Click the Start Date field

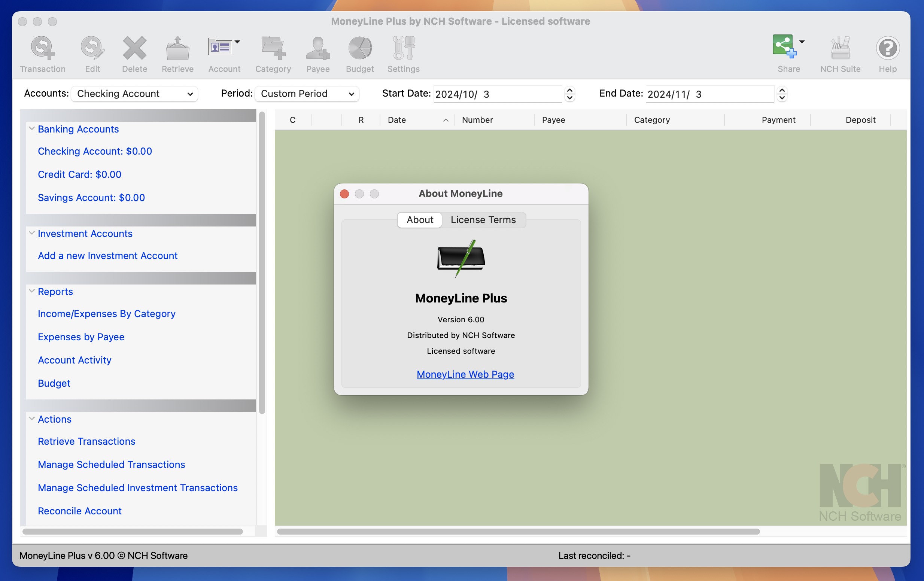[498, 94]
